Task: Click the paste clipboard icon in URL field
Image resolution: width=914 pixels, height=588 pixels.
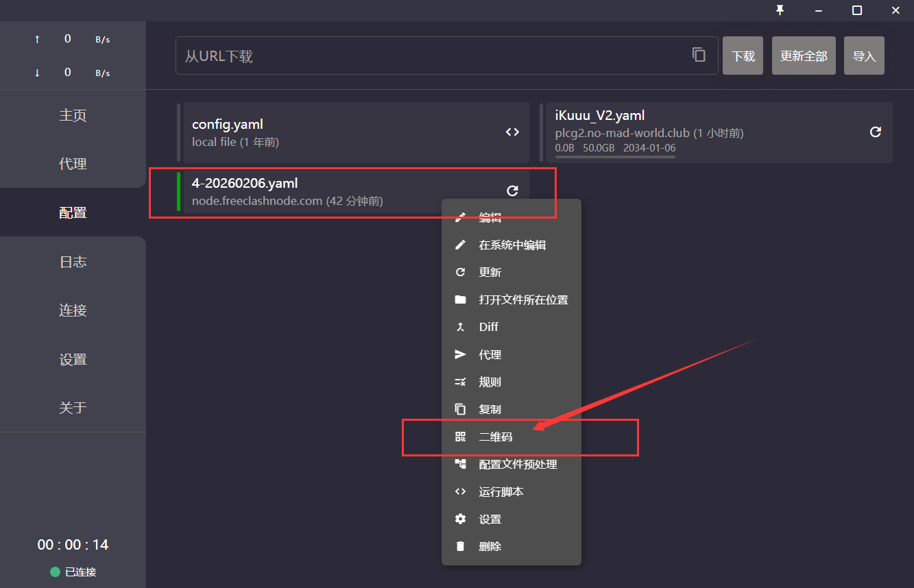Action: pyautogui.click(x=699, y=55)
